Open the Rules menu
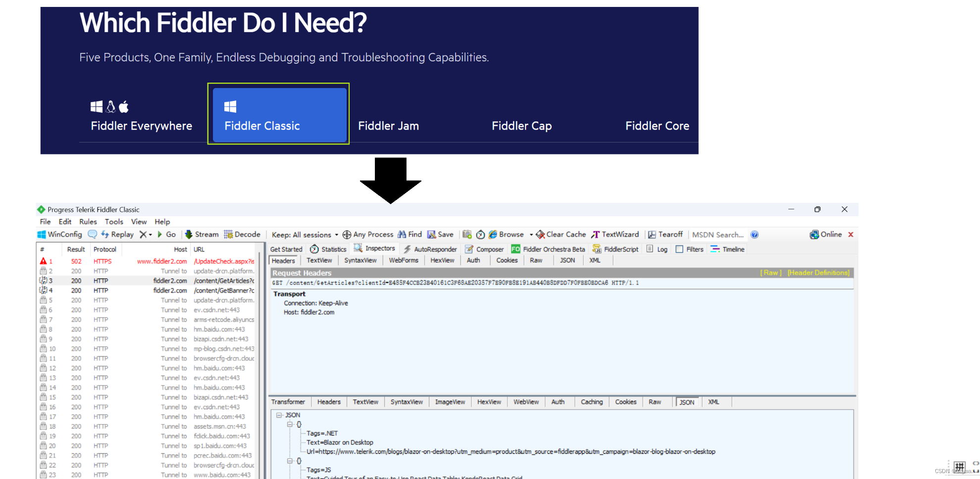This screenshot has height=479, width=980. pos(88,222)
